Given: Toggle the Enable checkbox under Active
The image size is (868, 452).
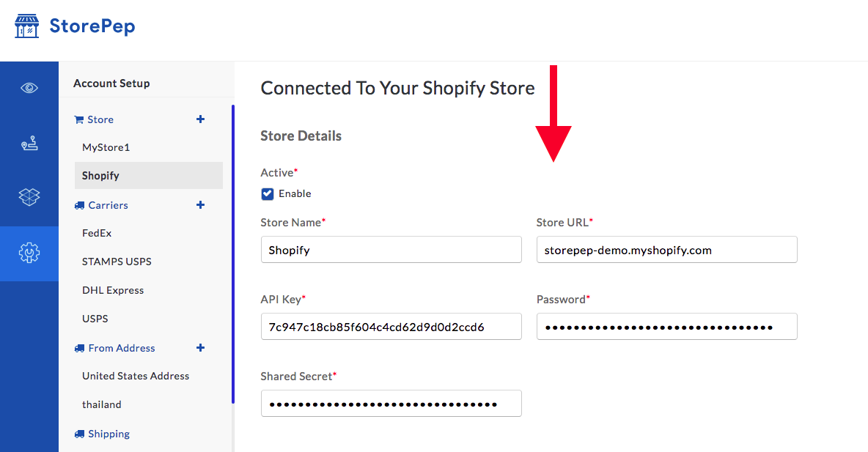Looking at the screenshot, I should click(268, 193).
